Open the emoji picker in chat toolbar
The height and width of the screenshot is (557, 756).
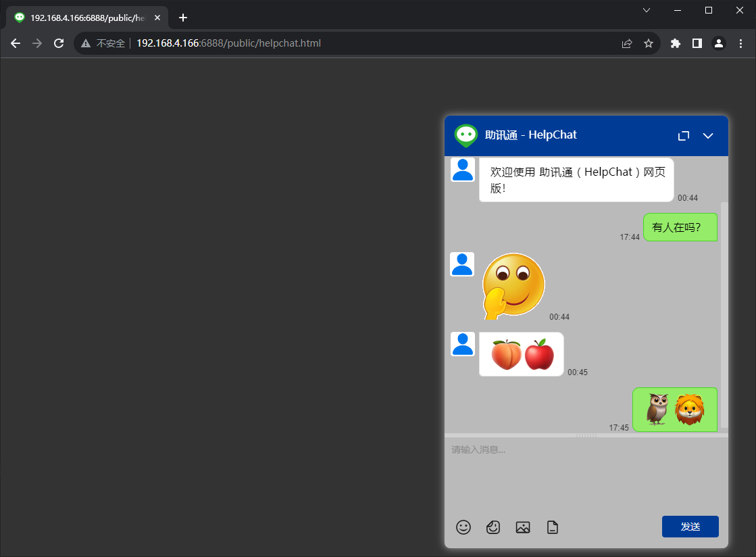point(463,527)
